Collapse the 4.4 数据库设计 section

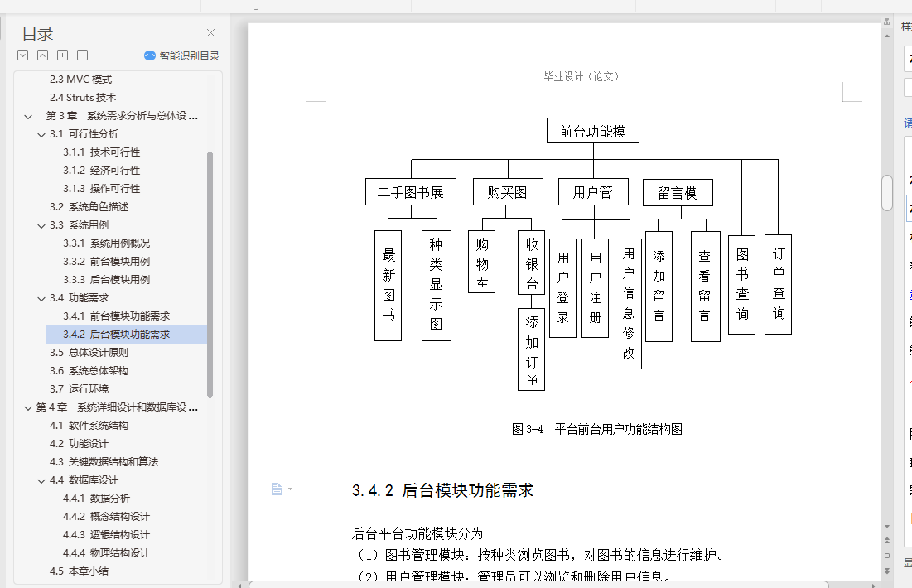pos(41,480)
